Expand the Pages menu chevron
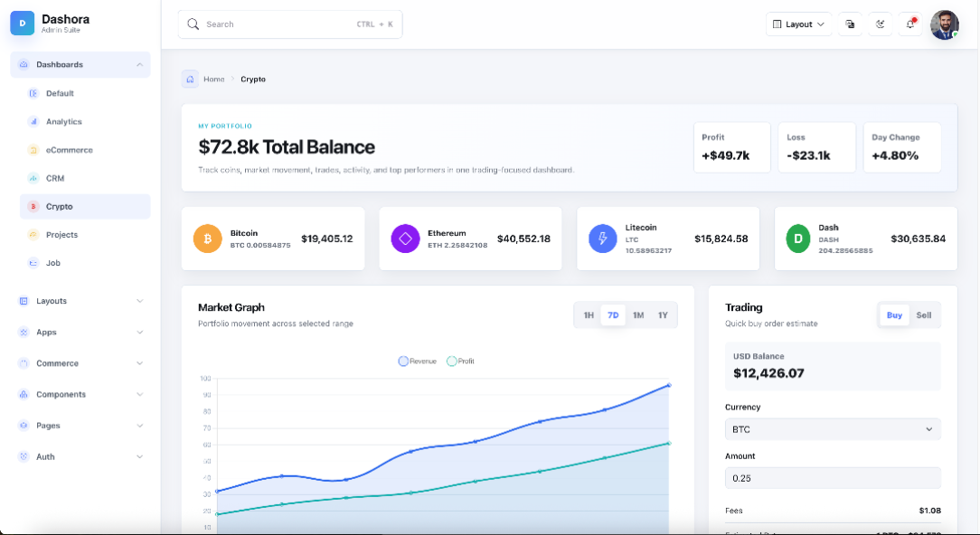This screenshot has width=980, height=535. 139,426
